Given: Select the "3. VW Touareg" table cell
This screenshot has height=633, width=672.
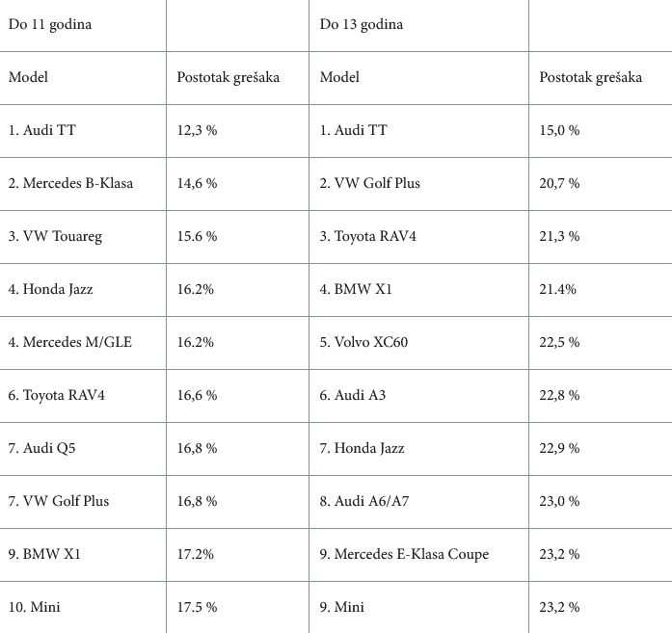Looking at the screenshot, I should (55, 236).
